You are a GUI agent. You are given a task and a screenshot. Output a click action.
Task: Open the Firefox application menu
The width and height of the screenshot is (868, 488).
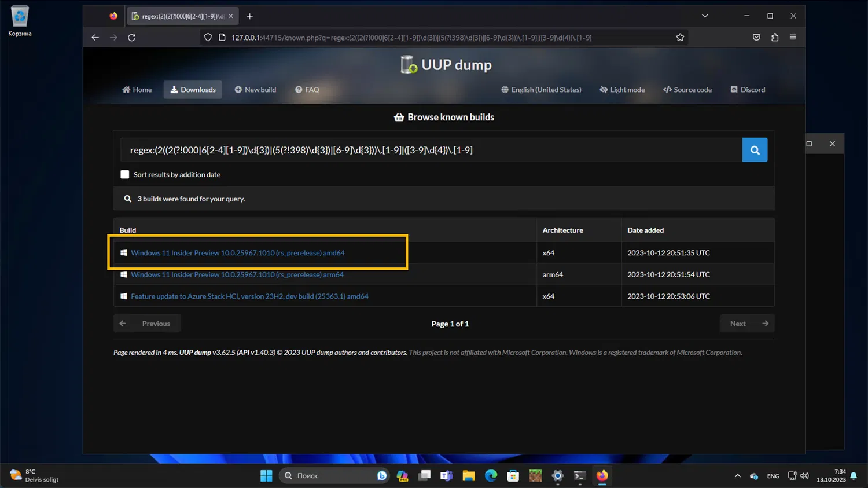[793, 38]
